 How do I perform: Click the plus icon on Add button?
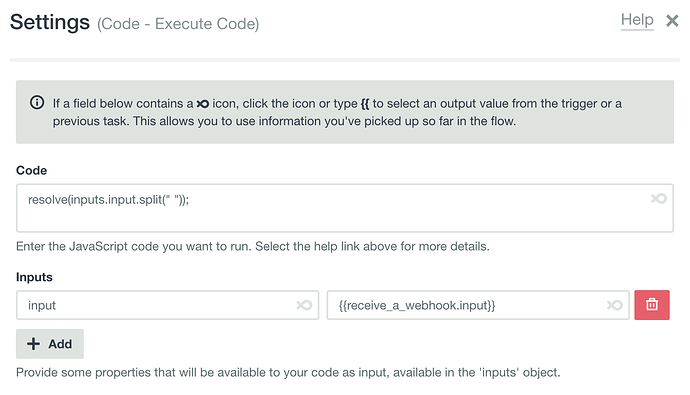pos(33,344)
